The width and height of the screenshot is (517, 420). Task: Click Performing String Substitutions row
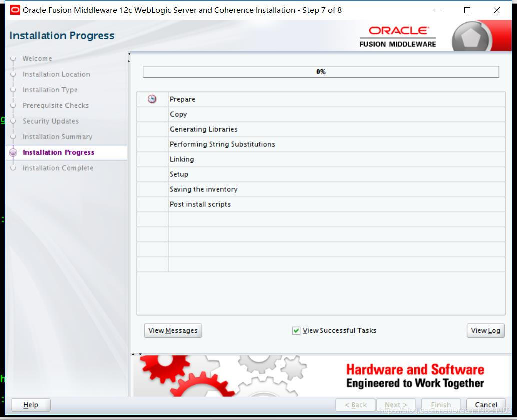pyautogui.click(x=321, y=144)
